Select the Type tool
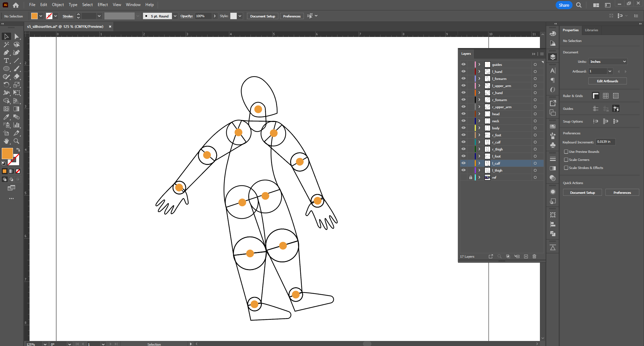 coord(6,61)
